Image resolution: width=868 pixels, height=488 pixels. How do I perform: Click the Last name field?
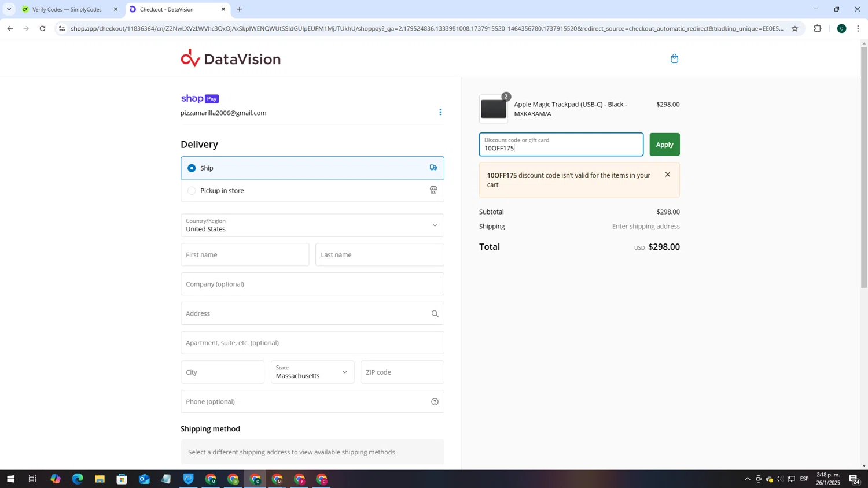tap(380, 255)
